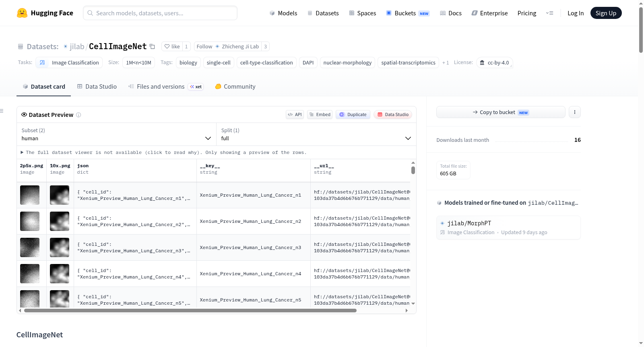
Task: Open the Files and versions tab
Action: (166, 87)
